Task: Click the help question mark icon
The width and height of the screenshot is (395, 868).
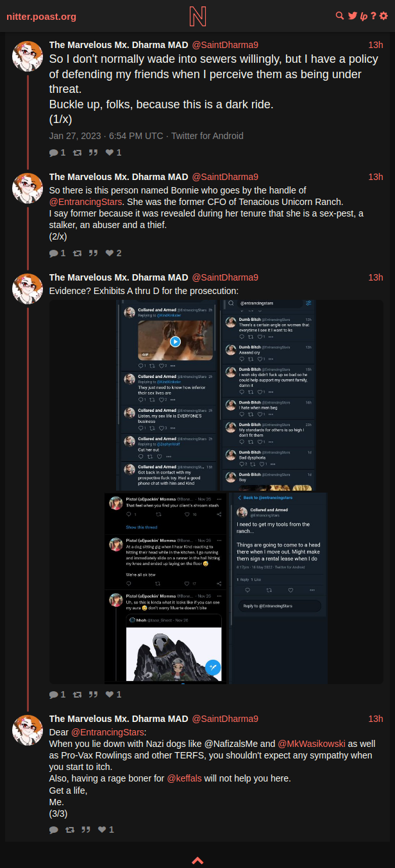Action: click(373, 16)
